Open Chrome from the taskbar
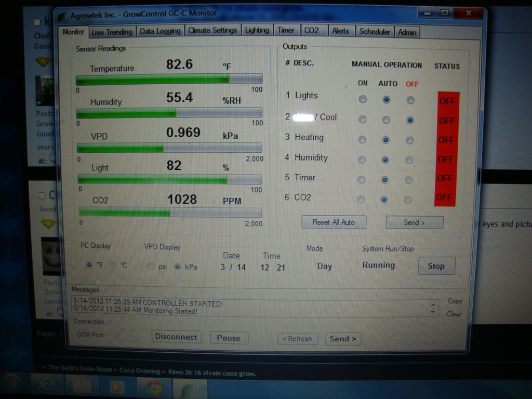 (x=154, y=388)
